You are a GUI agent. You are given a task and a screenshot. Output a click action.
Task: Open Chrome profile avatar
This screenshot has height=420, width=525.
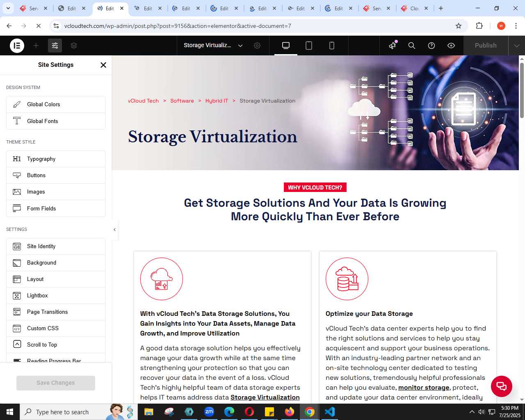[x=501, y=26]
